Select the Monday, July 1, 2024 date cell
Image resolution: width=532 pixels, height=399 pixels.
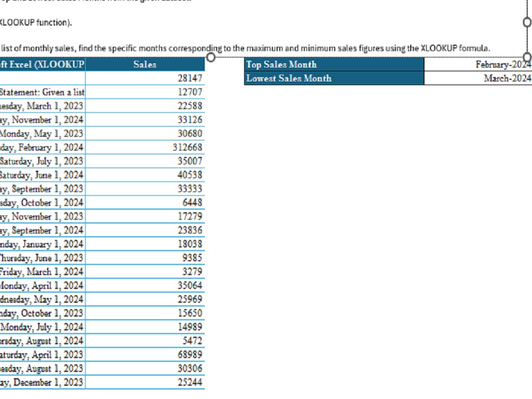(43, 327)
